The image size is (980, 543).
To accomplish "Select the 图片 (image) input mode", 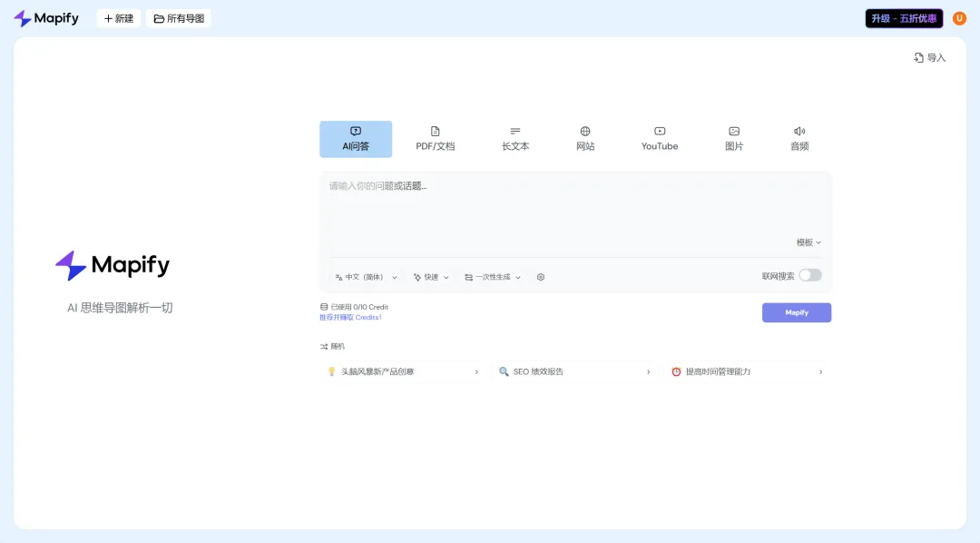I will pyautogui.click(x=733, y=138).
